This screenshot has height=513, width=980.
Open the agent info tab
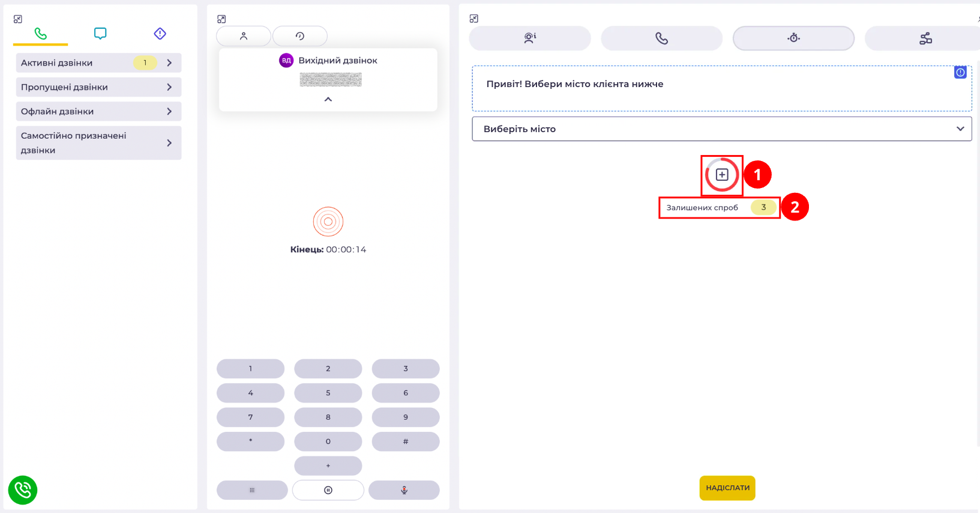tap(530, 38)
